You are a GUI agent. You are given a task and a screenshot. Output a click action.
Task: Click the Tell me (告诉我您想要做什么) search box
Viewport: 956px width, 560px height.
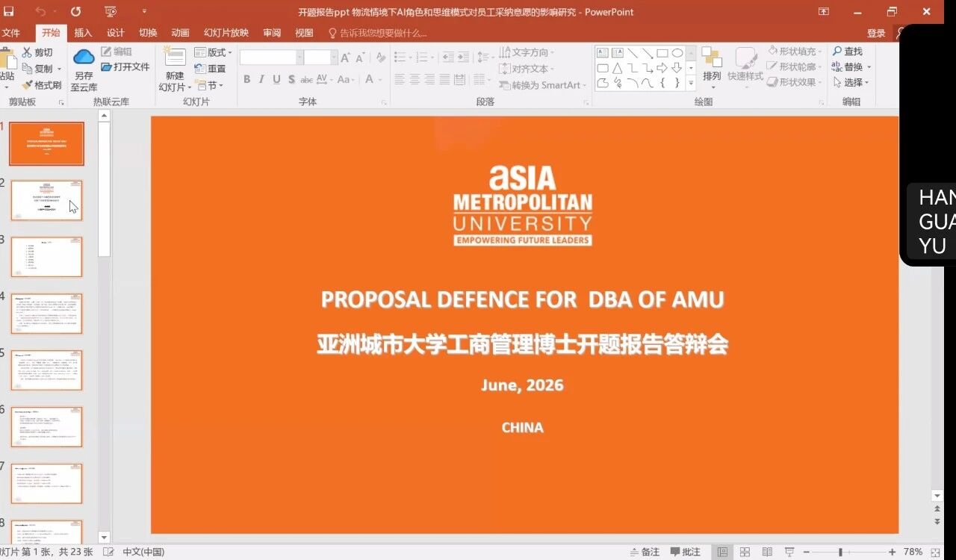377,33
